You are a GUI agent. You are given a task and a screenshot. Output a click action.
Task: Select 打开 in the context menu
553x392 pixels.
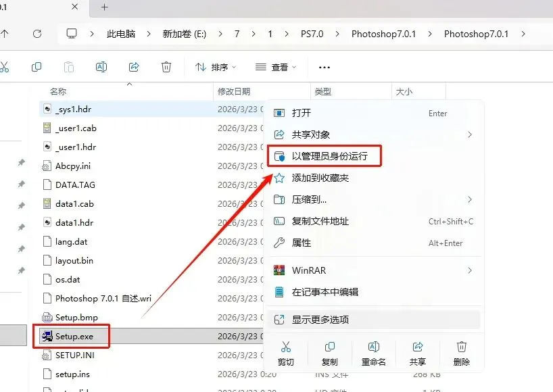click(374, 113)
